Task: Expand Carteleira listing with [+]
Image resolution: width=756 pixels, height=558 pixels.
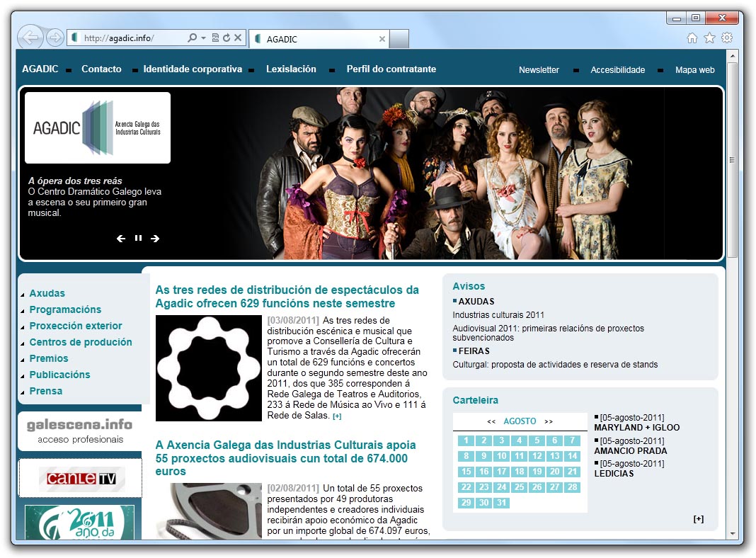Action: tap(699, 519)
